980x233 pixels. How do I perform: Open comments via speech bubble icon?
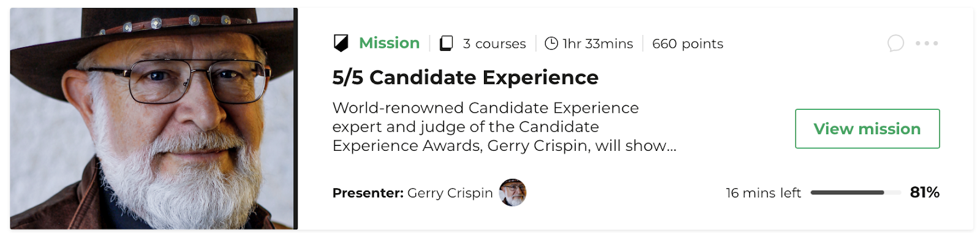click(895, 43)
